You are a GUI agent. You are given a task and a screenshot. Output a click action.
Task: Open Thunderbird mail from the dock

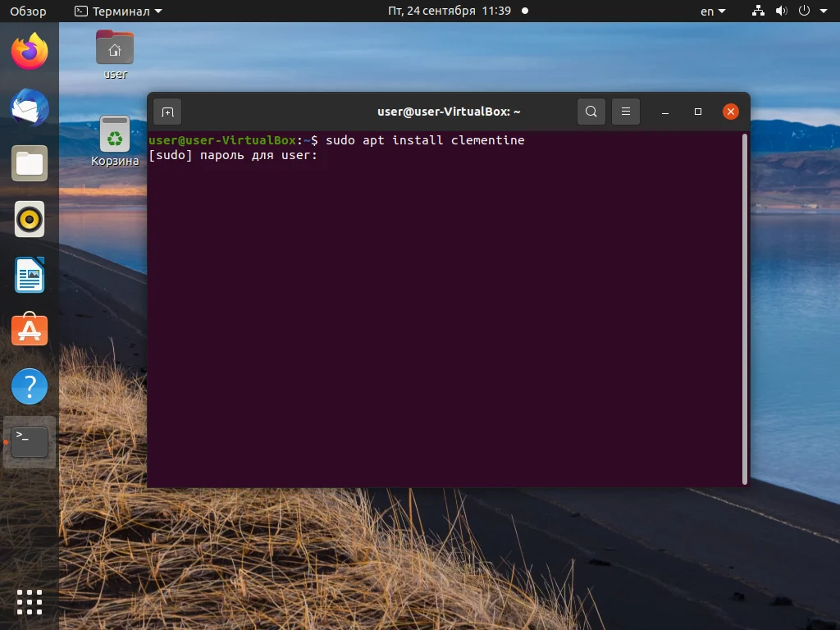30,107
